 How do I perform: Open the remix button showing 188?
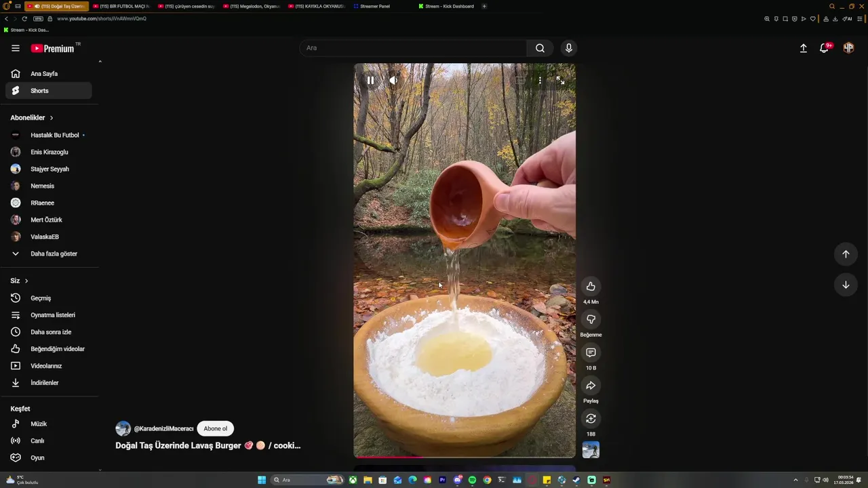[x=591, y=419]
